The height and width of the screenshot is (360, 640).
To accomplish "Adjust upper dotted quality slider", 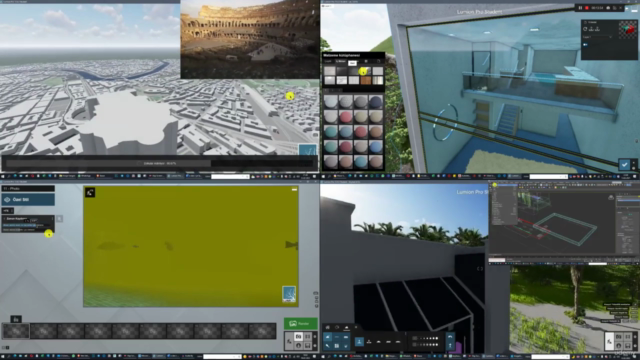I will click(425, 338).
